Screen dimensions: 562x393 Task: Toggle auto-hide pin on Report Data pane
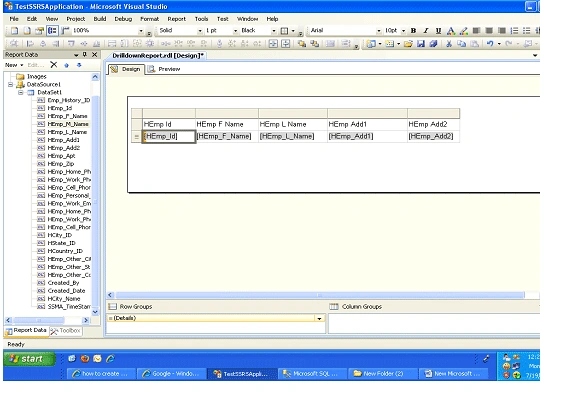[x=85, y=55]
